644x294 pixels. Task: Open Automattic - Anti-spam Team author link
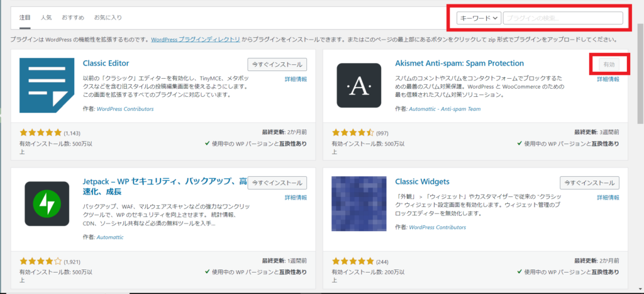pyautogui.click(x=445, y=108)
